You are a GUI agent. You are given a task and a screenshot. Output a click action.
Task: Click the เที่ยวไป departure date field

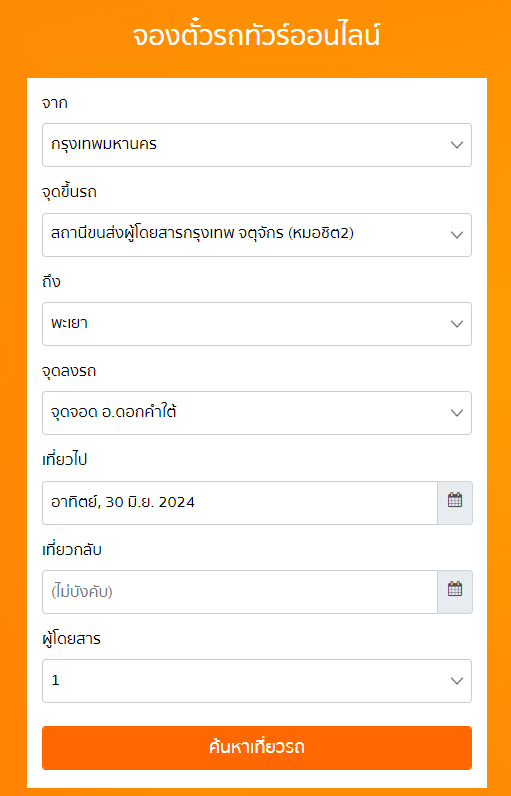[240, 503]
